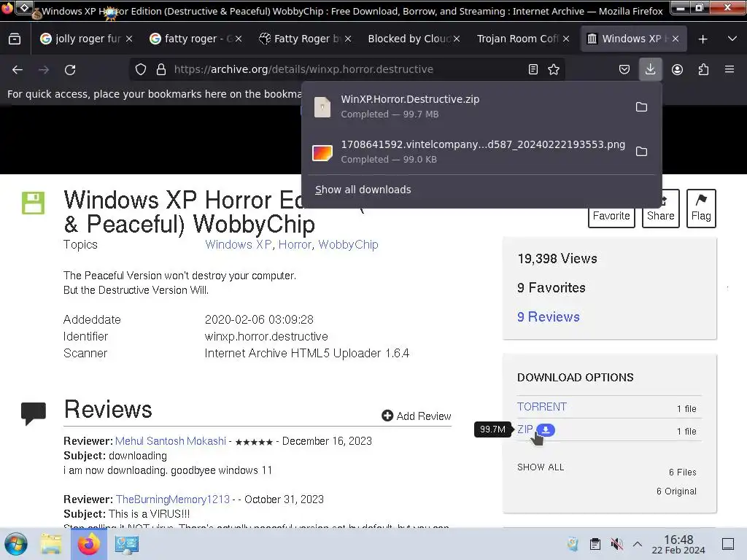
Task: Show site security padlock info
Action: pos(161,69)
